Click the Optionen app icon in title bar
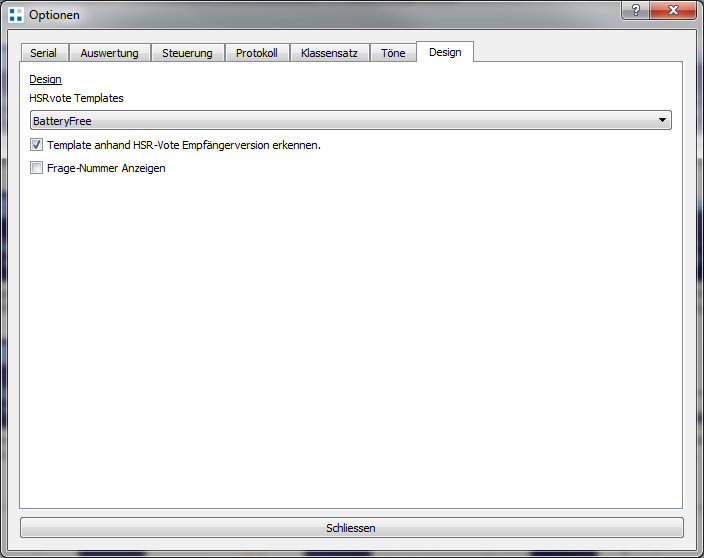This screenshot has height=558, width=704. click(15, 15)
